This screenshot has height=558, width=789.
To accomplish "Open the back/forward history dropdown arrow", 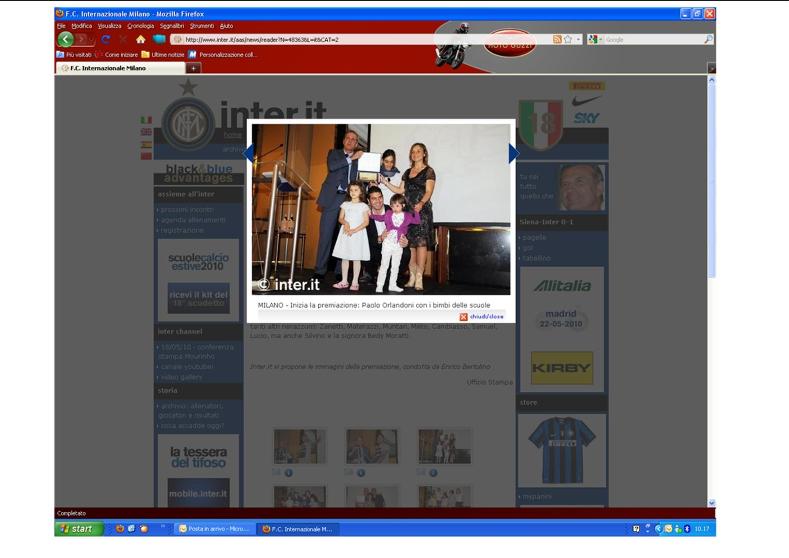I will pyautogui.click(x=92, y=40).
